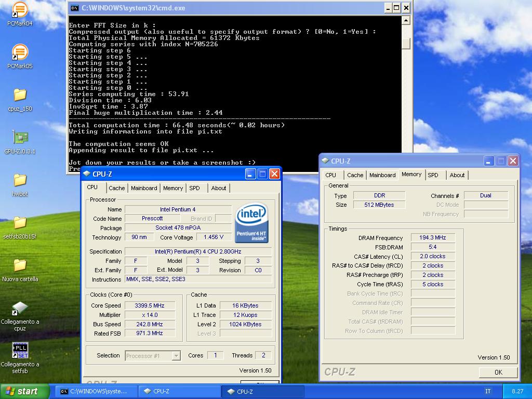Screen dimensions: 532x399
Task: Click the cmd.exe title bar system icon
Action: [x=75, y=8]
